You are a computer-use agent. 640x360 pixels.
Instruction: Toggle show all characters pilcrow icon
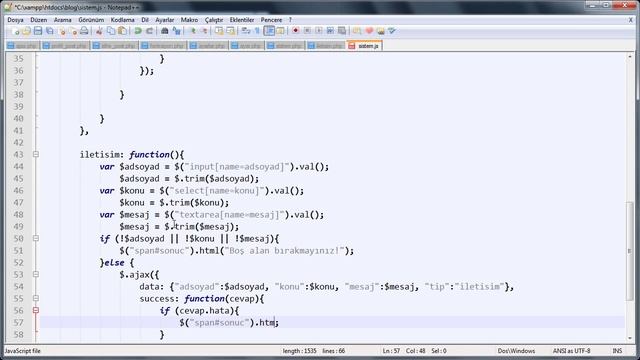[257, 31]
